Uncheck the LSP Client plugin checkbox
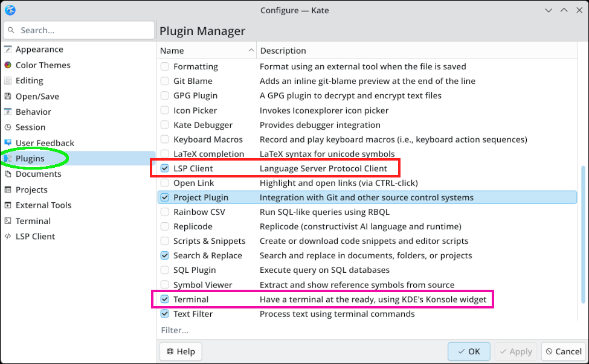 pos(164,168)
